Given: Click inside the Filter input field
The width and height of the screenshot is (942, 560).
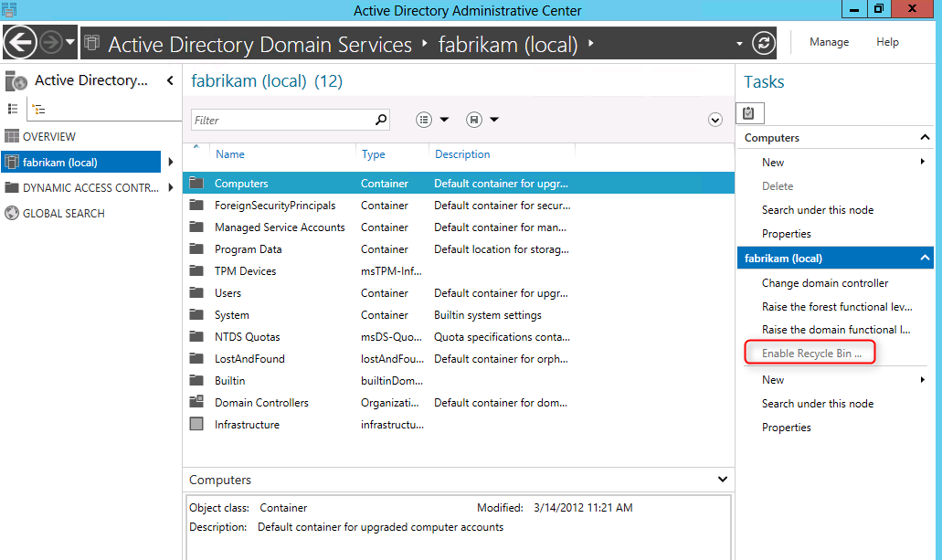Looking at the screenshot, I should pos(274,120).
